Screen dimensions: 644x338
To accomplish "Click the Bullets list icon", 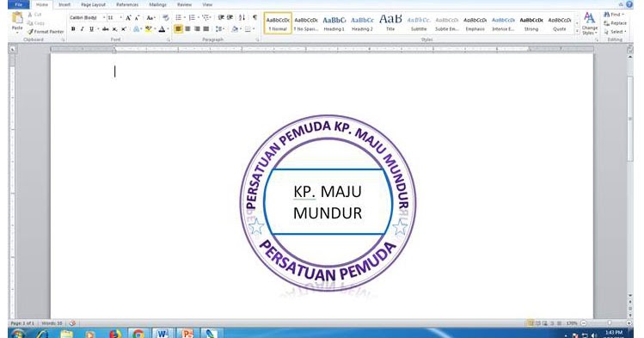I will coord(178,18).
